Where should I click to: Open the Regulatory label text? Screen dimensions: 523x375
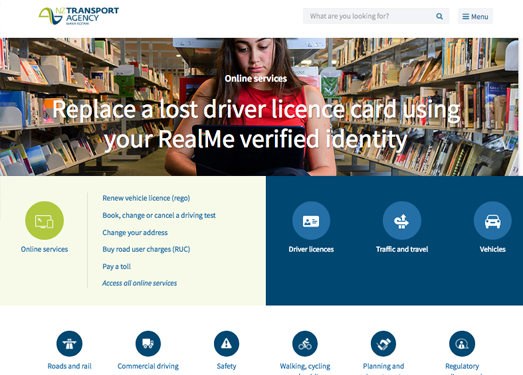tap(462, 366)
